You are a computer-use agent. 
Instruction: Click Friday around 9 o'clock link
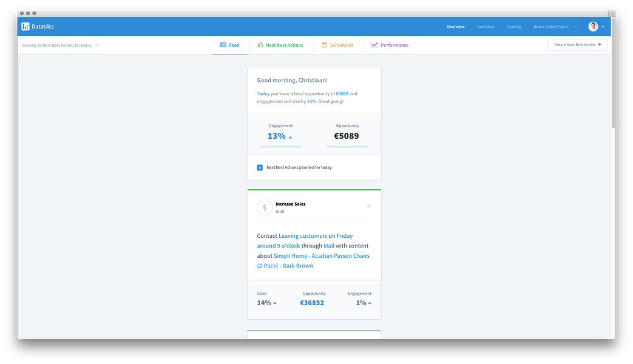tap(305, 241)
